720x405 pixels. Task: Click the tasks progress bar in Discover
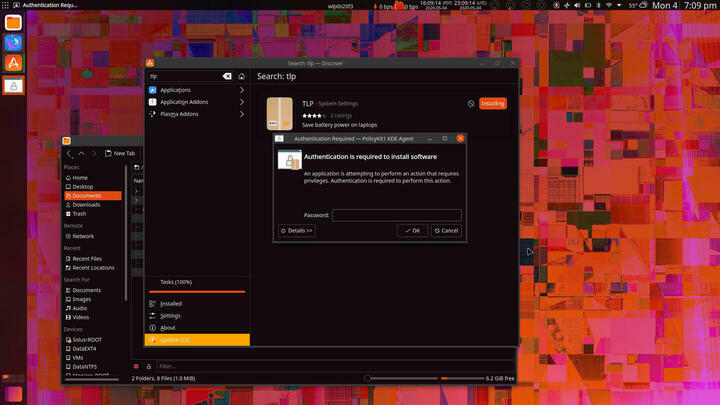[197, 292]
